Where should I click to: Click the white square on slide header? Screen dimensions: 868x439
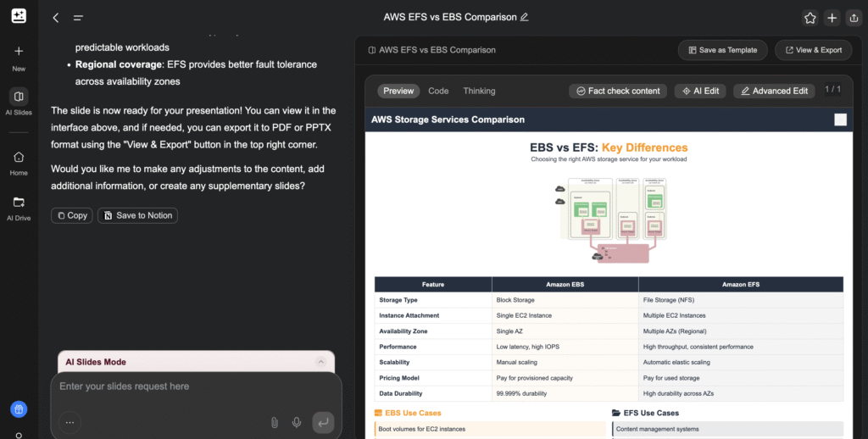pyautogui.click(x=840, y=119)
